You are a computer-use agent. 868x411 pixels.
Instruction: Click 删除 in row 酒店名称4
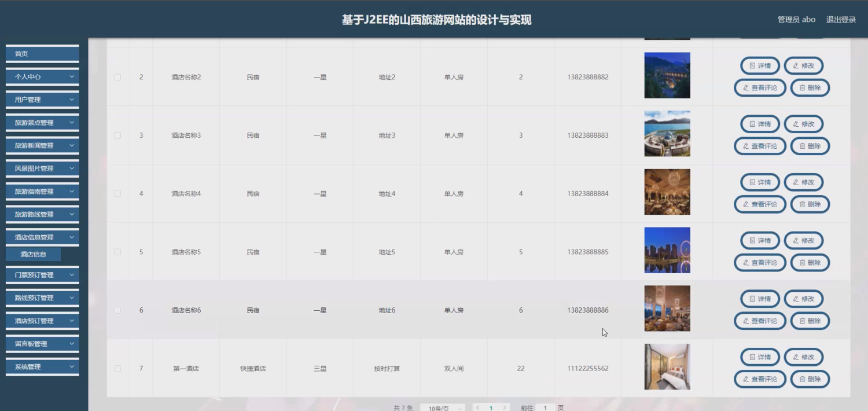810,204
